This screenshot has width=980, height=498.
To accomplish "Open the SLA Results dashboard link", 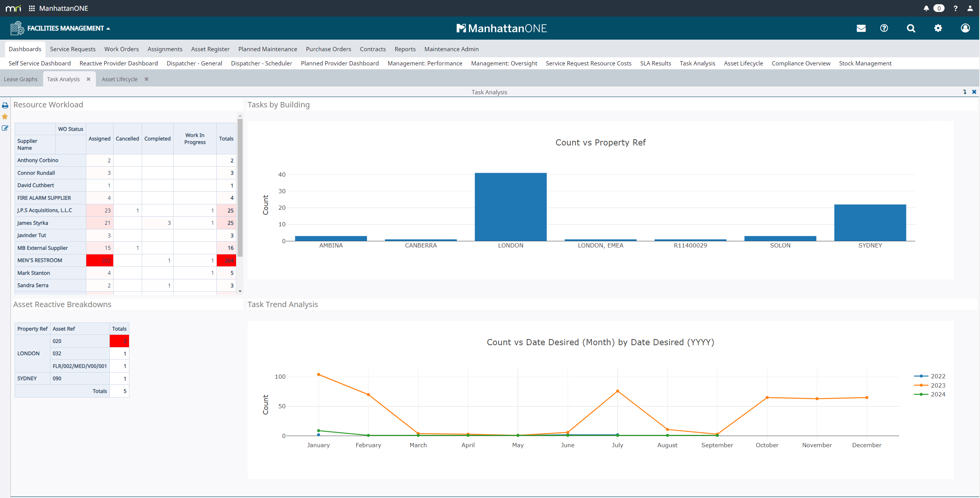I will (655, 63).
